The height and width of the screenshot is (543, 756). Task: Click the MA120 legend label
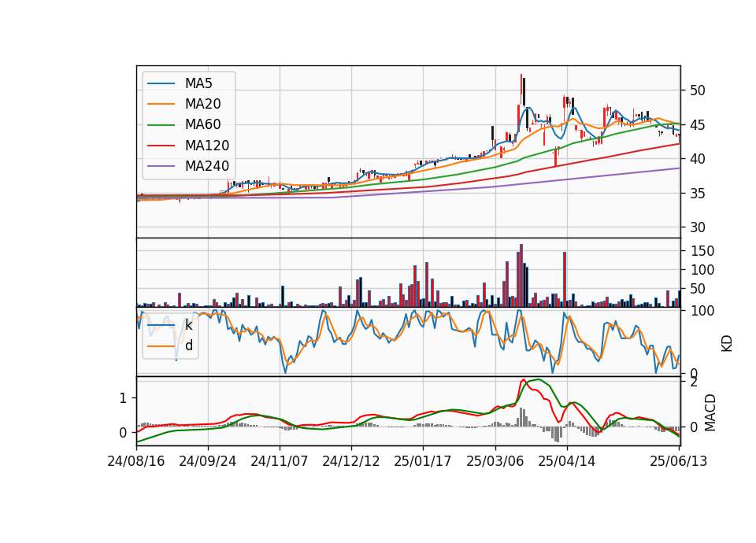pos(207,146)
